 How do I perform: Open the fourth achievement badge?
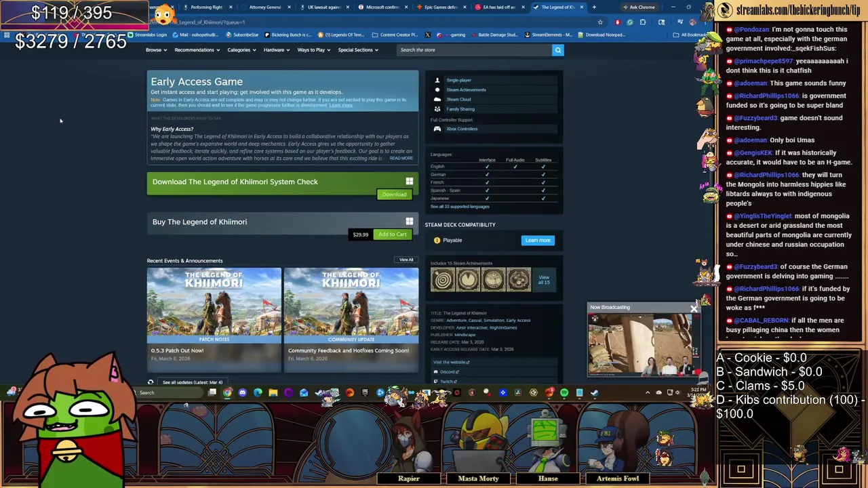519,279
